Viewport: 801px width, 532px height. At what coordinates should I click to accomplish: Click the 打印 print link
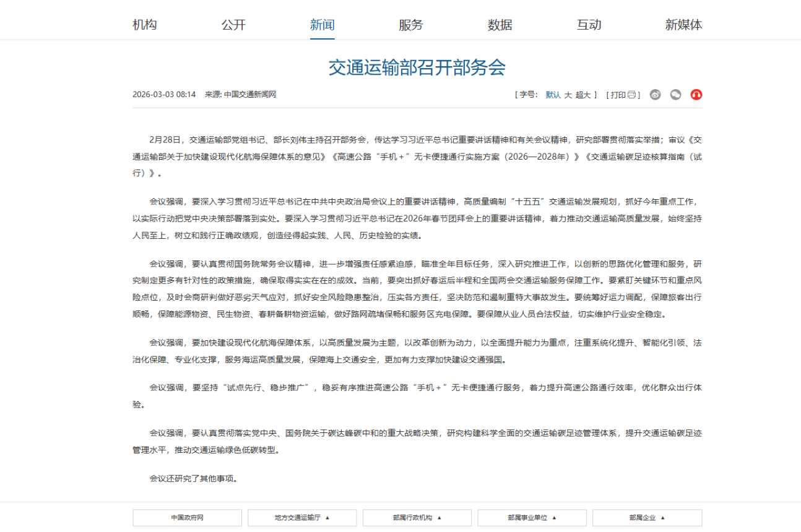[618, 95]
